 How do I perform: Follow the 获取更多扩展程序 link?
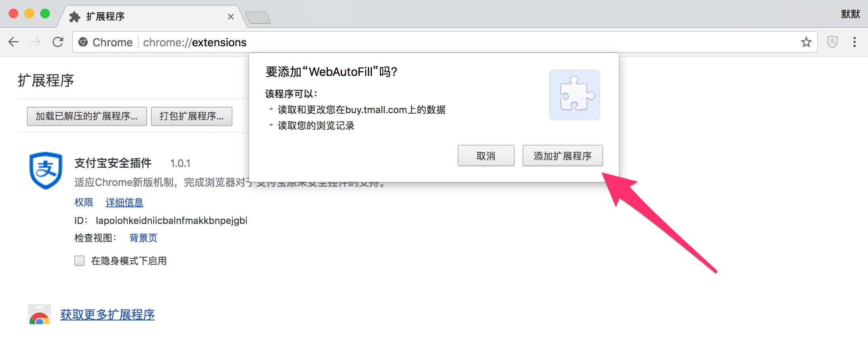coord(108,315)
